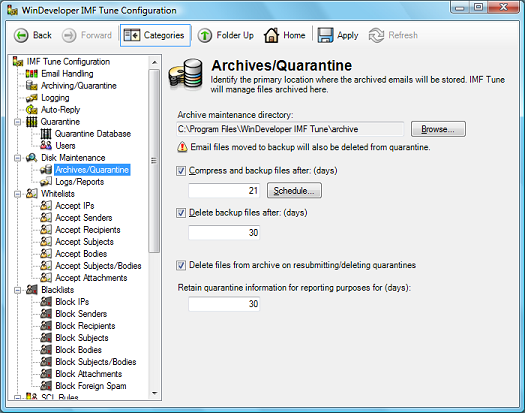
Task: Click the app icon in title bar
Action: click(12, 10)
